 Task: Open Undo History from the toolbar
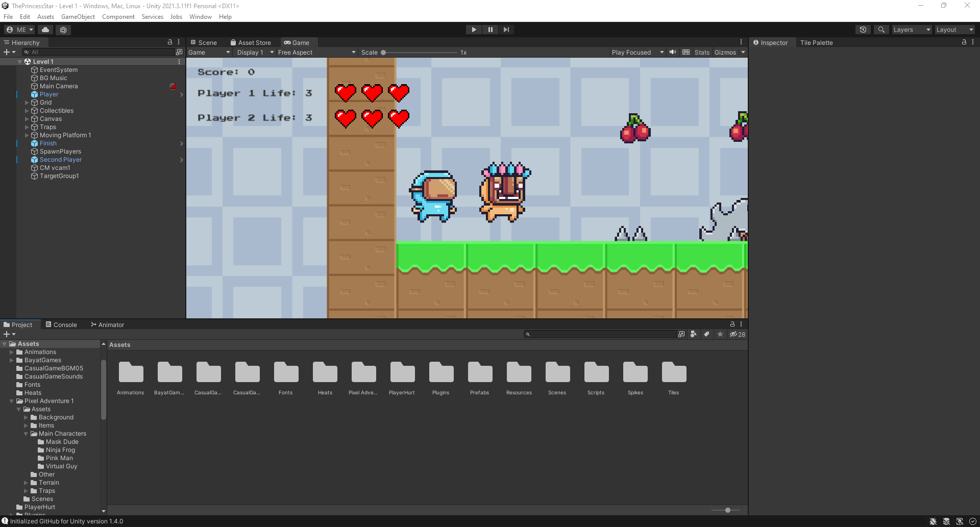[x=863, y=30]
